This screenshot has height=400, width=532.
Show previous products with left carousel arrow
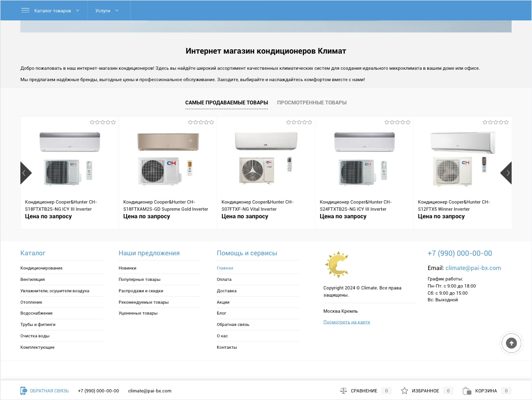point(26,173)
